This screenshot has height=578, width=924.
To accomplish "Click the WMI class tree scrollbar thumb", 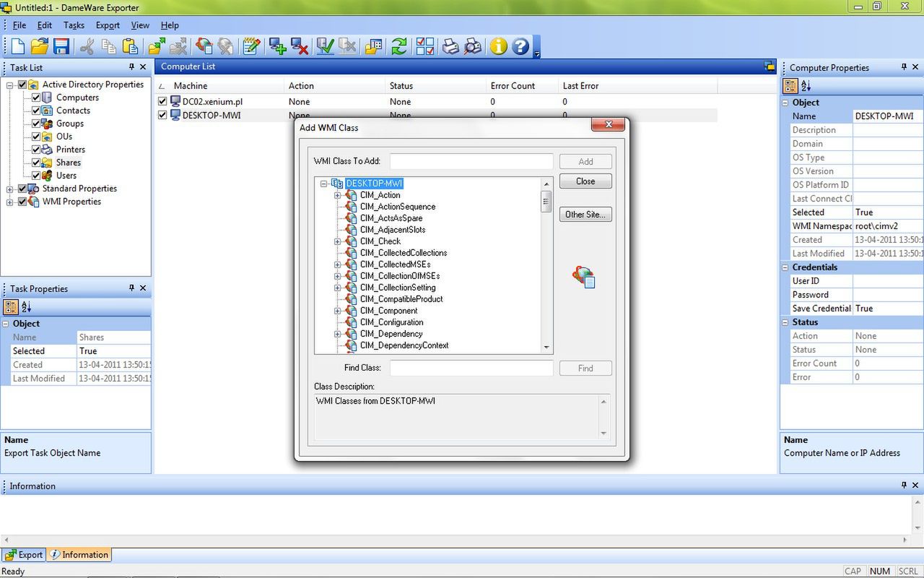I will point(546,201).
